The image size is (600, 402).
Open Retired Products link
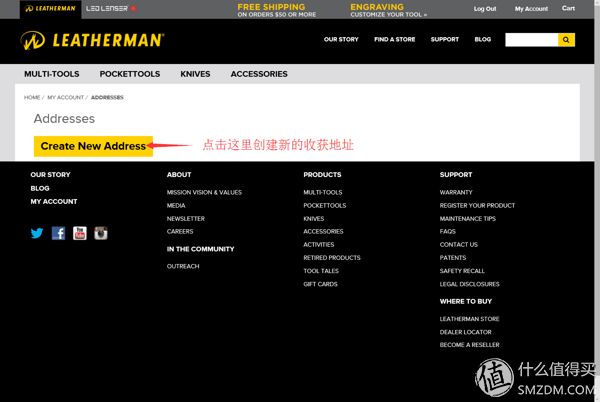click(x=332, y=258)
